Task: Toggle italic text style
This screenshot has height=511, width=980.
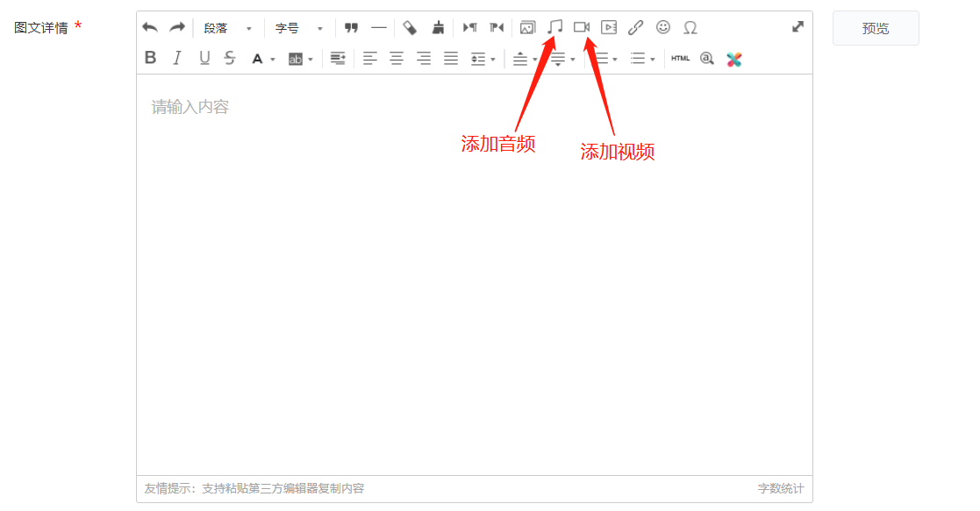Action: pyautogui.click(x=177, y=58)
